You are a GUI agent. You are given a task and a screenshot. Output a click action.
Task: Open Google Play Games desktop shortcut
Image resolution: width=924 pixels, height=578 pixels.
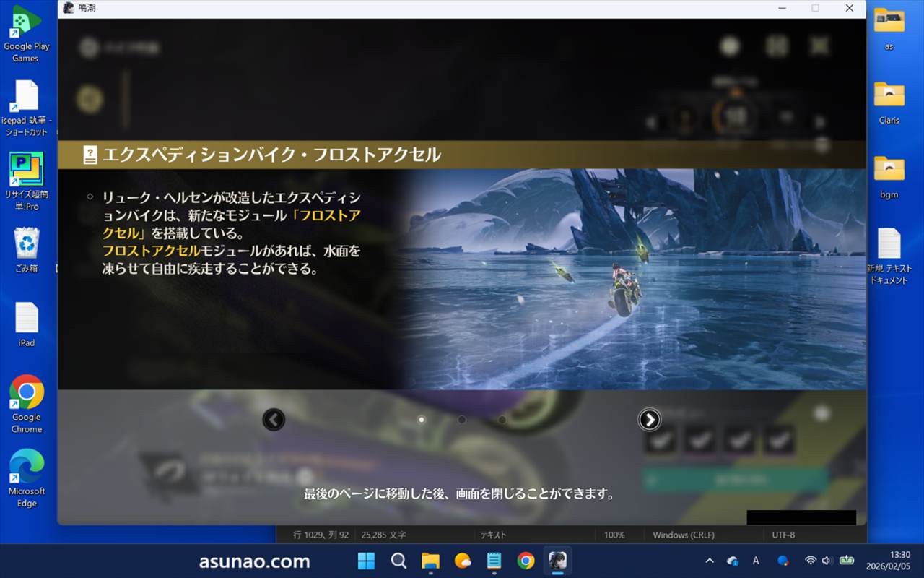click(26, 33)
